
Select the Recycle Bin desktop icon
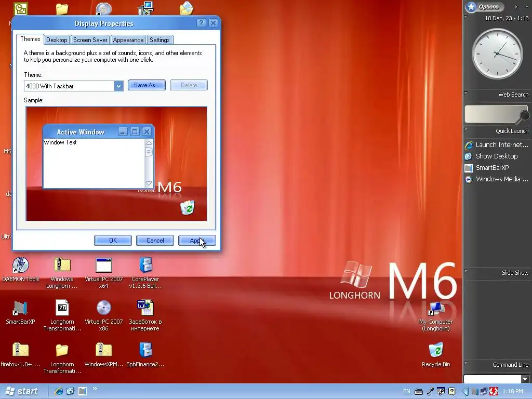point(436,355)
